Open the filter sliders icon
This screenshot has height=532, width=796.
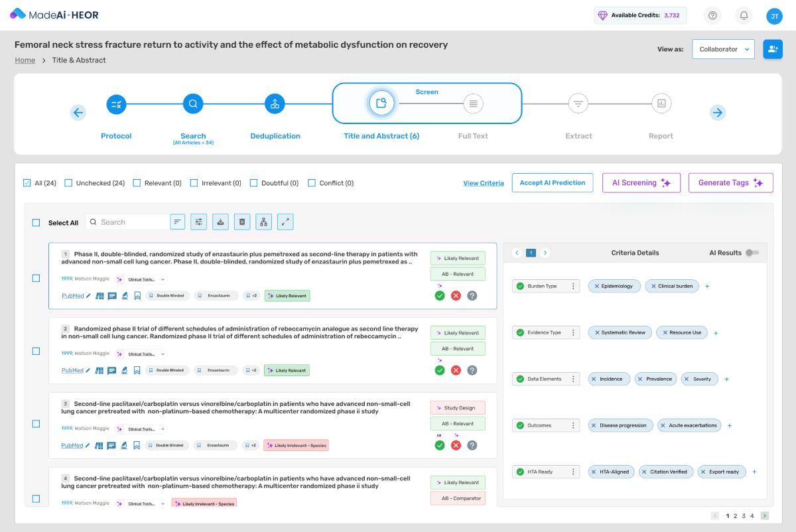[x=198, y=222]
